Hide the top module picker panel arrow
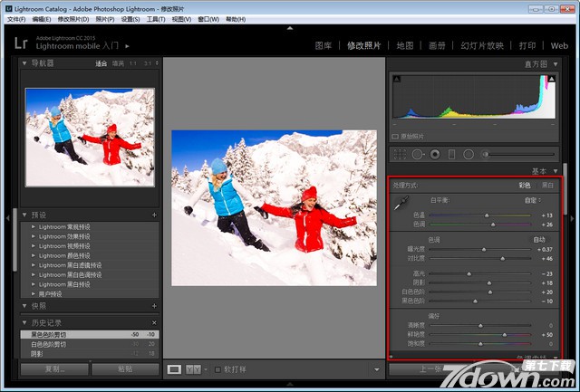 [290, 28]
